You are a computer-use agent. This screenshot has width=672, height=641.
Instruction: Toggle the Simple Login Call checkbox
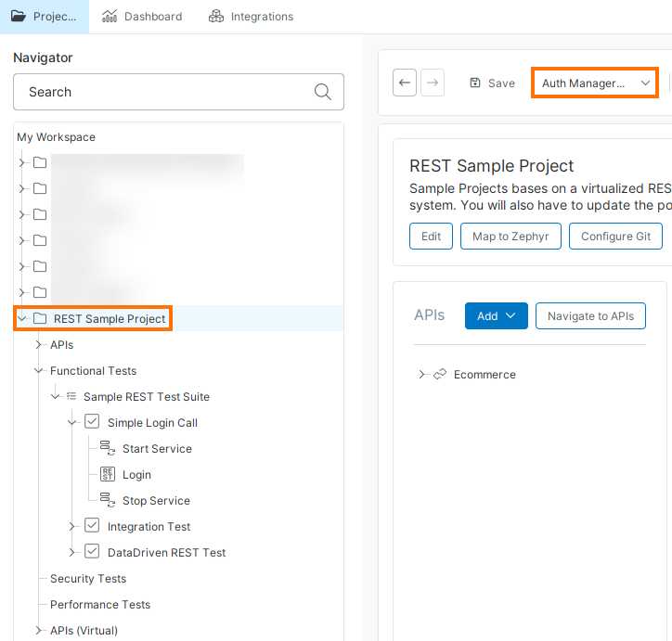(x=92, y=421)
